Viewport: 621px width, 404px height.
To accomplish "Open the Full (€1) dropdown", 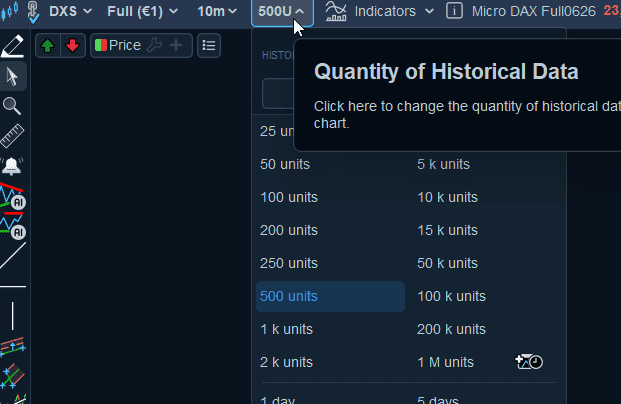I will [145, 11].
